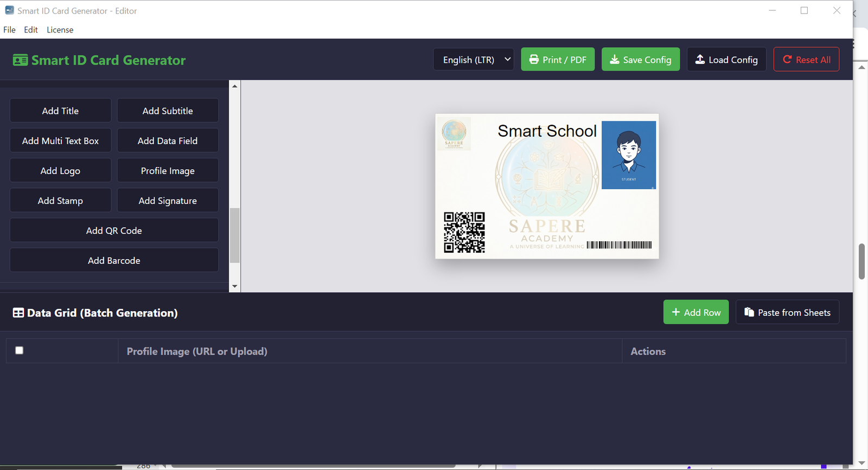The height and width of the screenshot is (470, 868).
Task: Click the Add Barcode button
Action: click(x=114, y=261)
